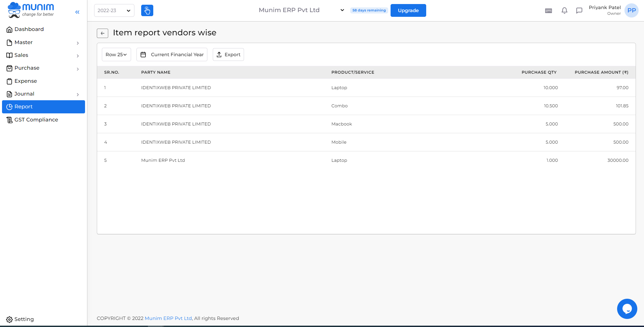Screen dimensions: 644x327
Task: Expand the Purchase menu chevron
Action: tap(78, 69)
